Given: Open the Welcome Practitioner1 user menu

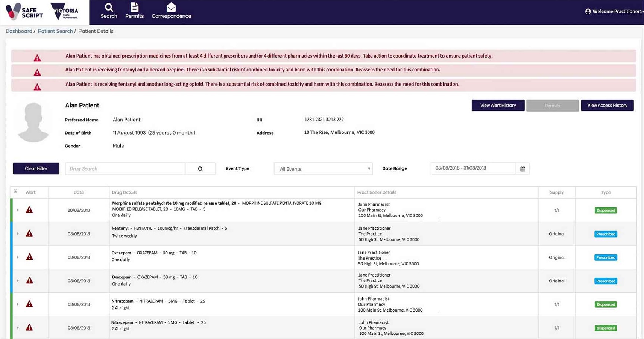Looking at the screenshot, I should [x=614, y=11].
